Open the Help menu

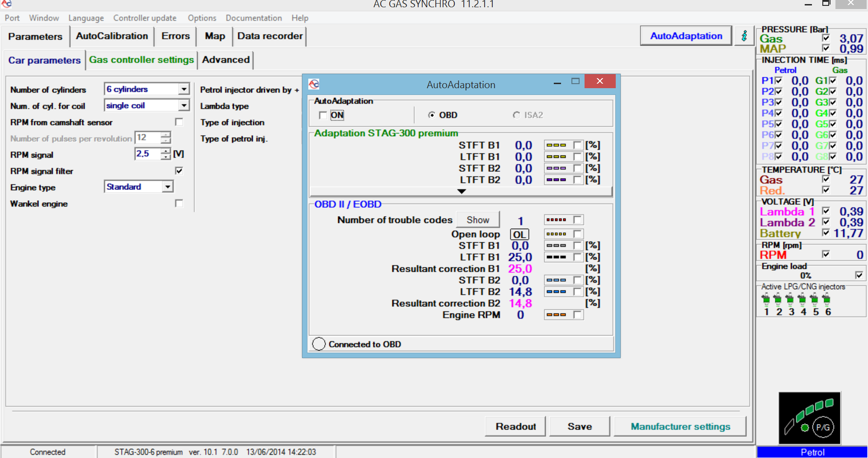click(300, 18)
